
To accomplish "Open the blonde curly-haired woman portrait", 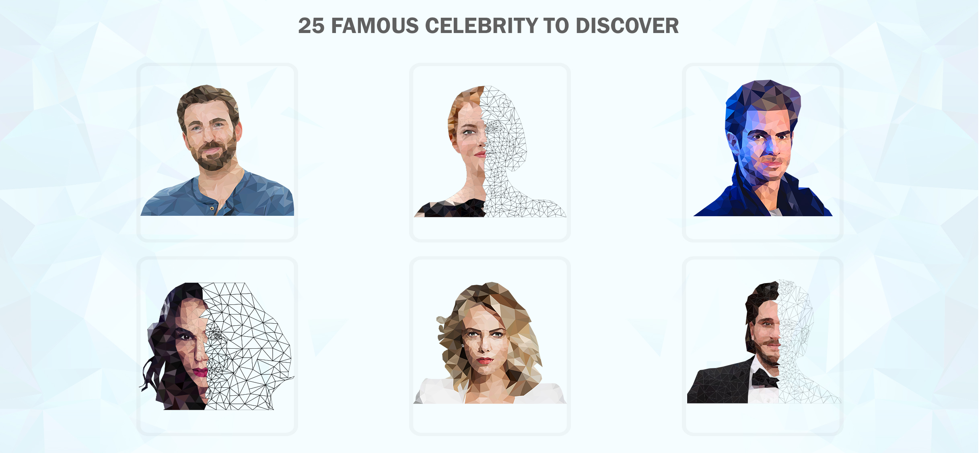I will (490, 343).
